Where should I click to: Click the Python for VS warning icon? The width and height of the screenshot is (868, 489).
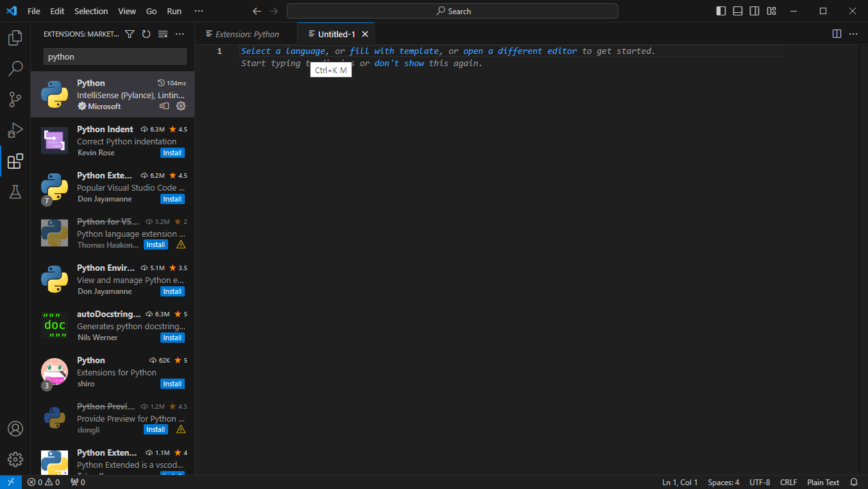point(181,244)
